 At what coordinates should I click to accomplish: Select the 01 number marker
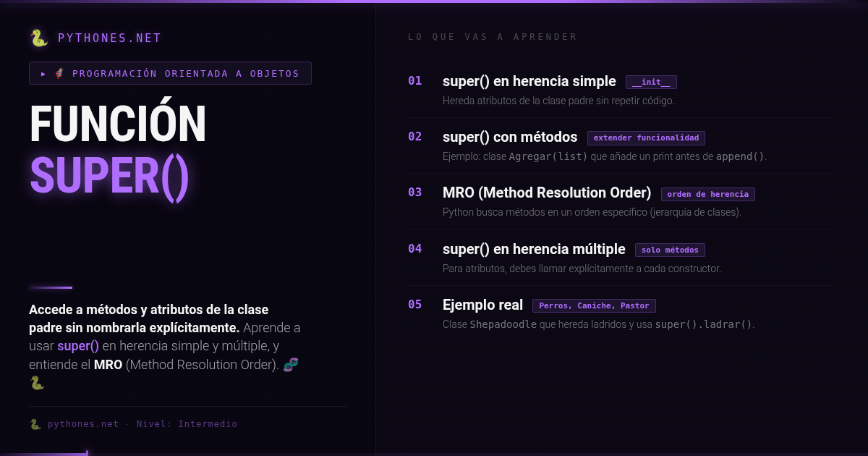tap(414, 81)
